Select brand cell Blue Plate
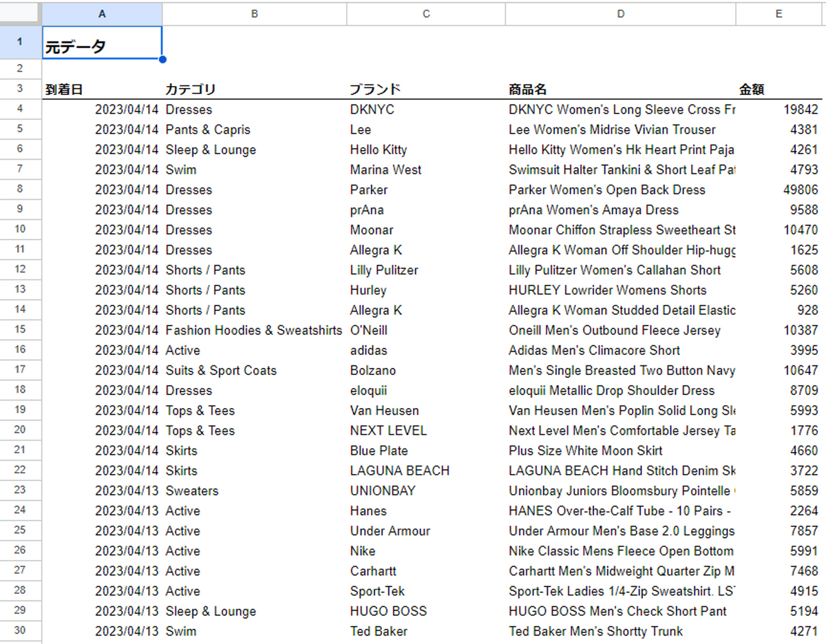Screen dimensions: 826x644 point(426,451)
